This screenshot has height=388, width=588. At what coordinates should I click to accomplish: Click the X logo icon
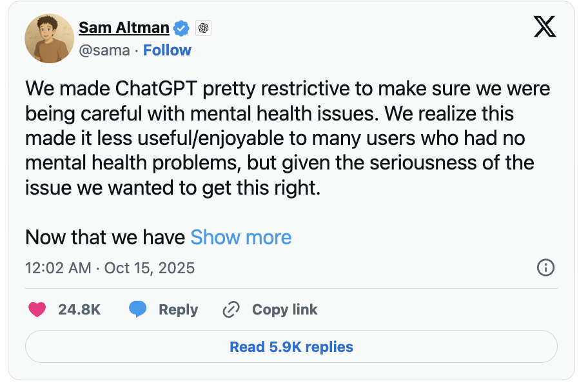(x=545, y=26)
